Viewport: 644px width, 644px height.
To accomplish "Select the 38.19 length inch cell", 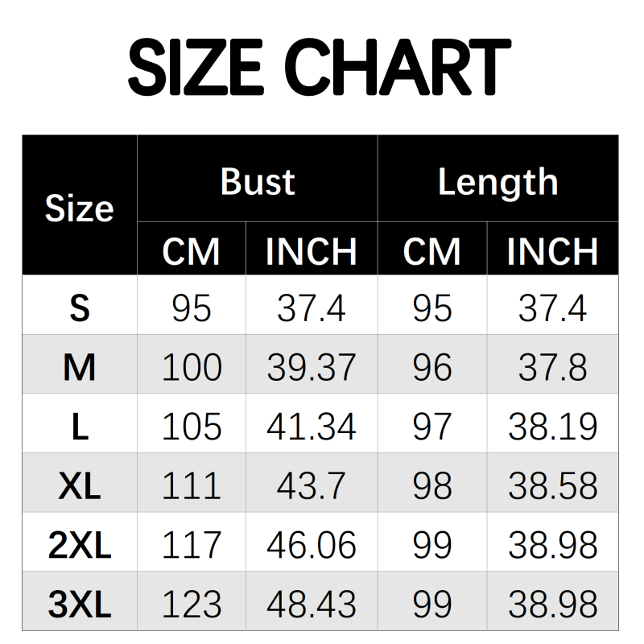I will tap(552, 427).
